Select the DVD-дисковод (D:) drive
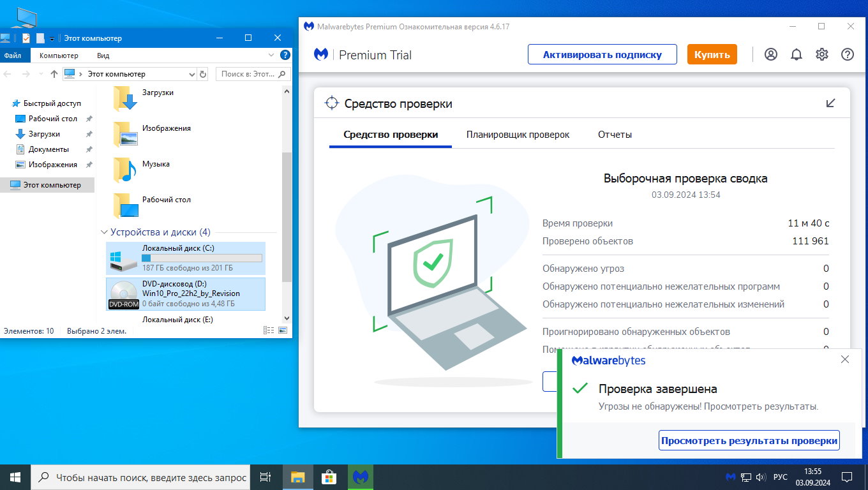Viewport: 868px width, 490px height. pos(186,294)
